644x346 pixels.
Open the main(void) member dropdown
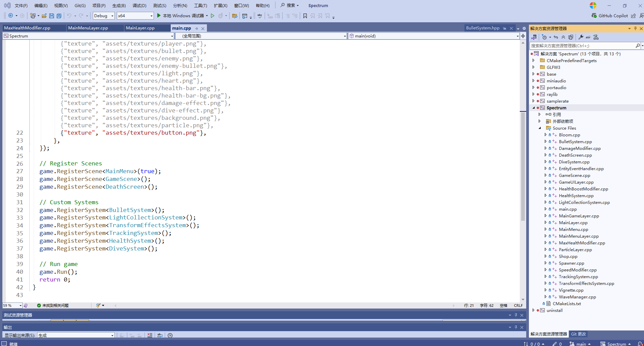coord(434,36)
